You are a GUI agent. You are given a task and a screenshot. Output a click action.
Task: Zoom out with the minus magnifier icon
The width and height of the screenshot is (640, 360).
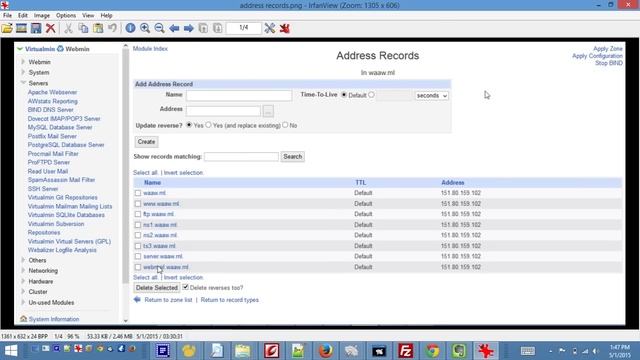159,28
